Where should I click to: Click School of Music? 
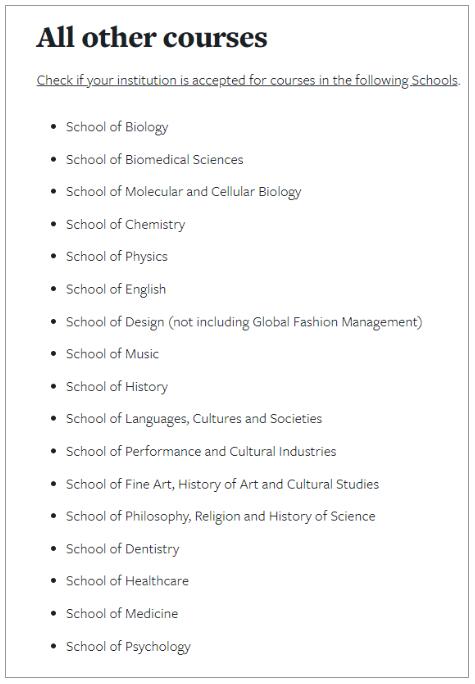point(112,354)
